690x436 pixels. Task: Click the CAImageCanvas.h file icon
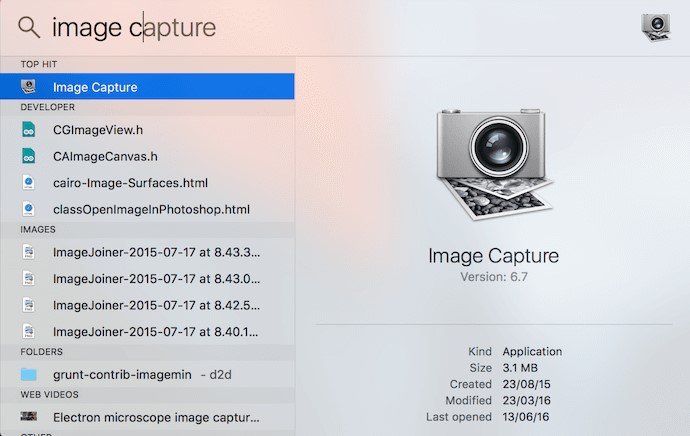(29, 156)
